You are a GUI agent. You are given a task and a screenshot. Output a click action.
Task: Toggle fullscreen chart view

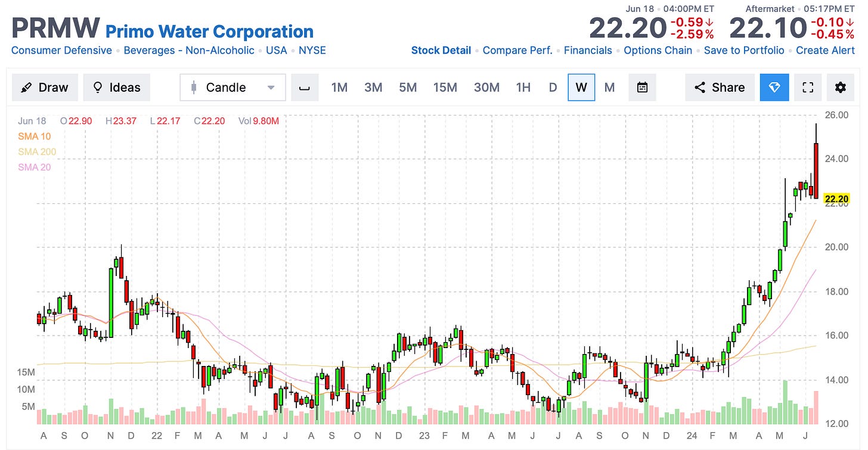[x=808, y=88]
